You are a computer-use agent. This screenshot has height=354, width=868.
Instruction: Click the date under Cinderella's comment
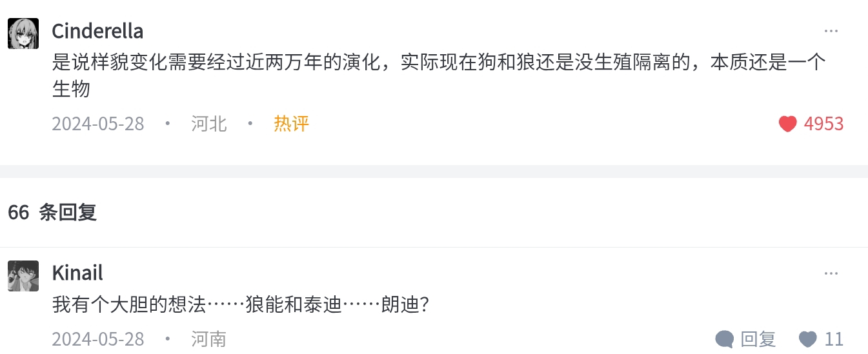tap(98, 124)
